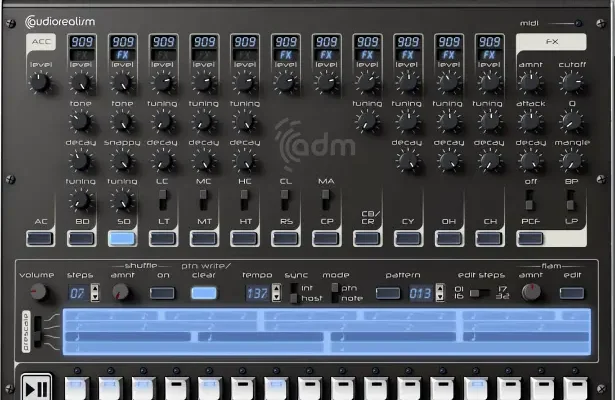Switch the sync int/host selector
Viewport: 615px width, 400px height.
coord(294,293)
